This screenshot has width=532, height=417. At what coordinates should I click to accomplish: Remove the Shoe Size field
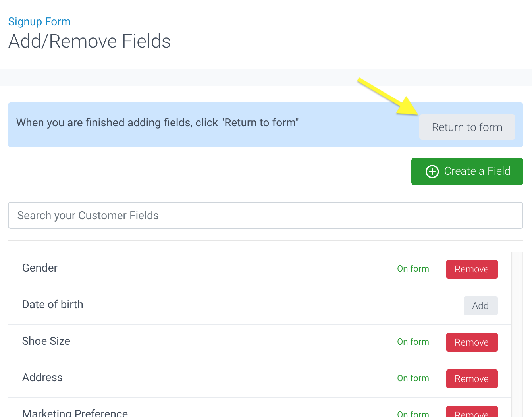pos(472,342)
